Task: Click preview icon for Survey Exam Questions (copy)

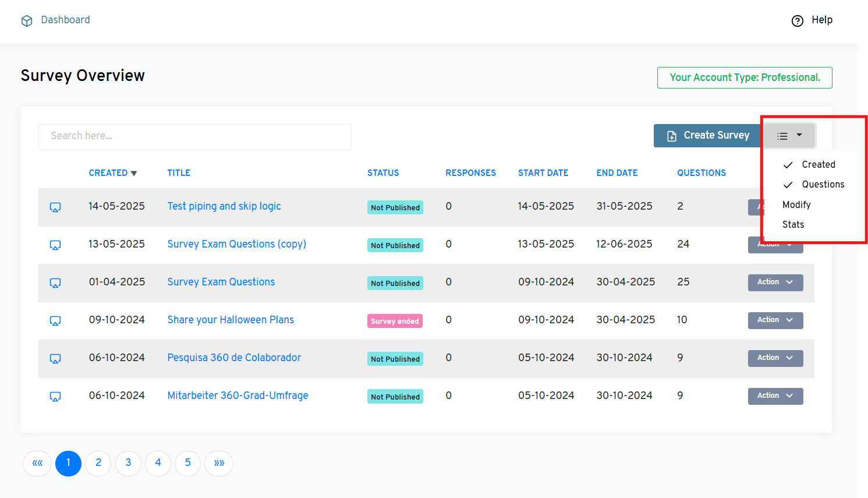Action: click(x=55, y=245)
